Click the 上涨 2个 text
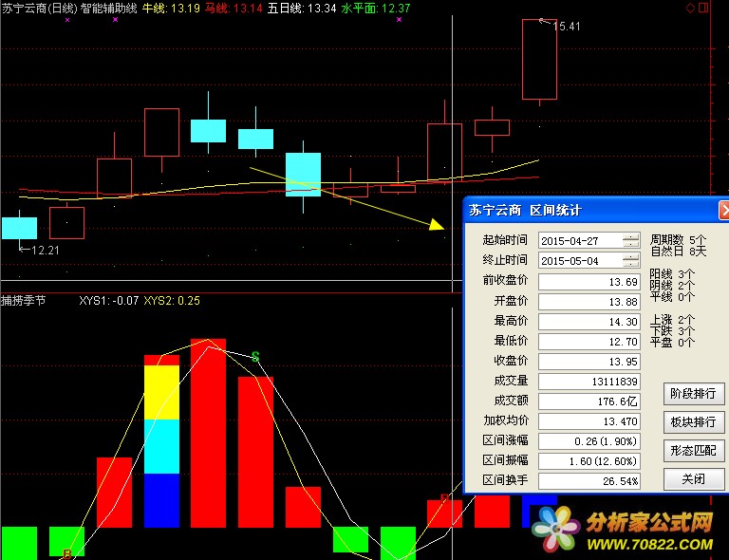 (x=672, y=320)
